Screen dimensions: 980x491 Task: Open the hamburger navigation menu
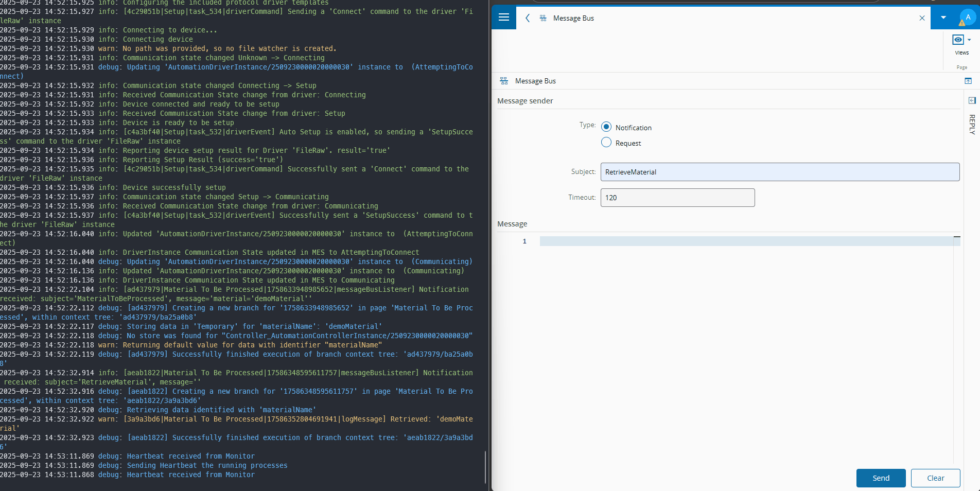coord(504,17)
